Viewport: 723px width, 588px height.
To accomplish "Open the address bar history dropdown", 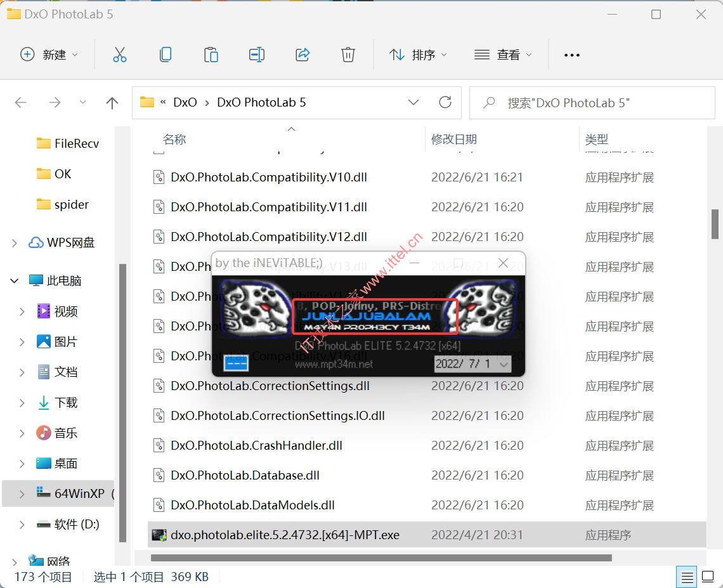I will 414,102.
